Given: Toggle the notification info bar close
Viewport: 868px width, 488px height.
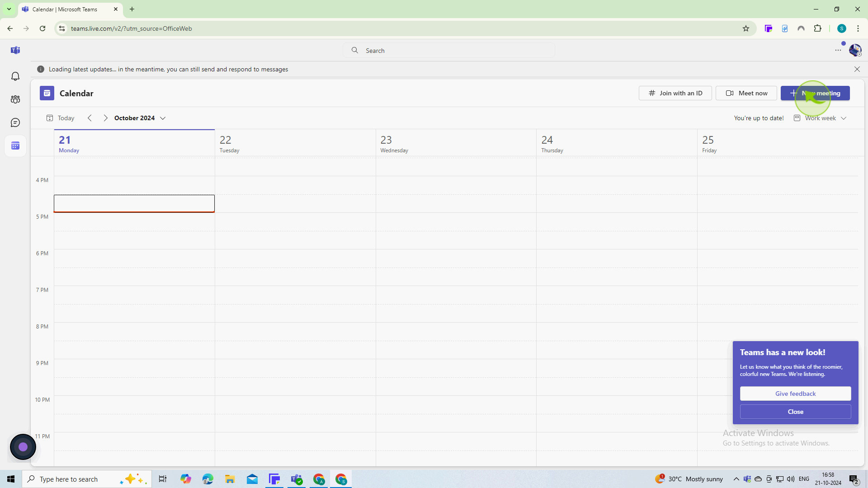Looking at the screenshot, I should point(857,69).
